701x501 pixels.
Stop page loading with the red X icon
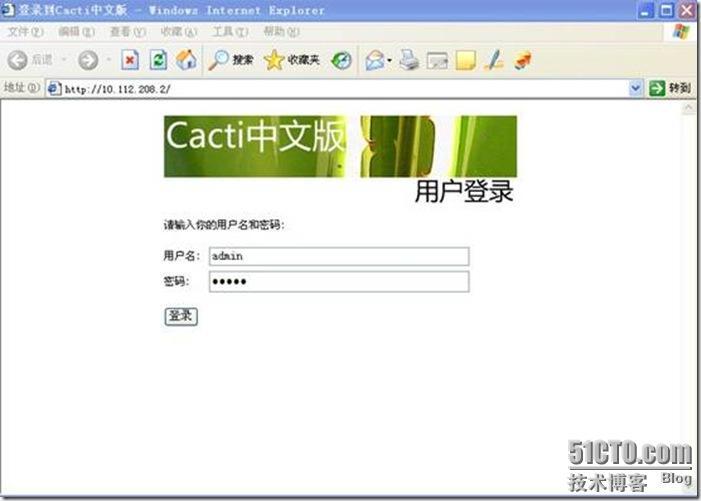[x=130, y=60]
